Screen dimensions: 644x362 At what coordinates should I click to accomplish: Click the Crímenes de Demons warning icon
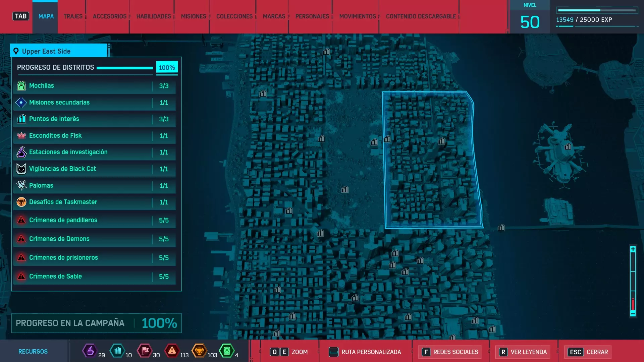click(x=21, y=239)
